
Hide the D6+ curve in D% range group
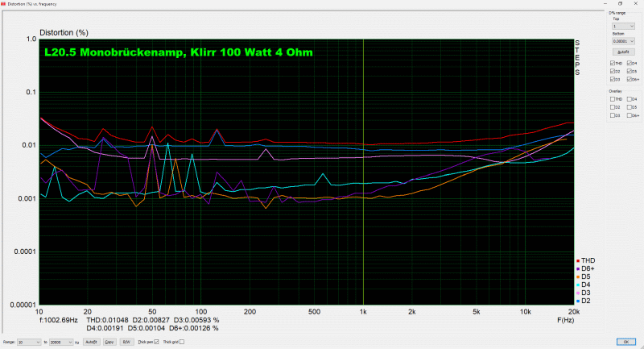click(627, 79)
